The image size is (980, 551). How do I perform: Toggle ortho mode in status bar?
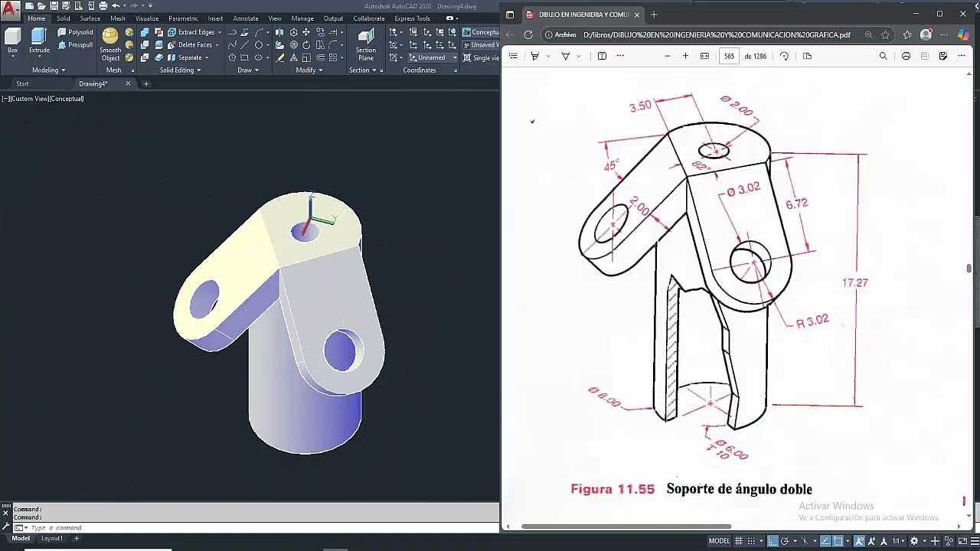[773, 541]
